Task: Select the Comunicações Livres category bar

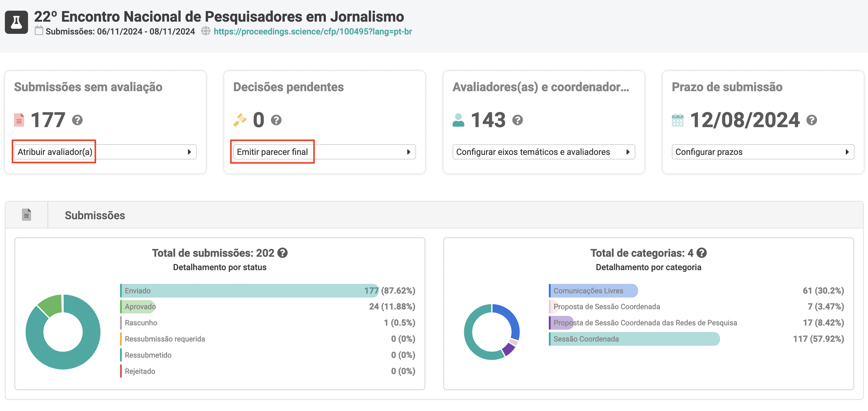Action: pyautogui.click(x=593, y=291)
